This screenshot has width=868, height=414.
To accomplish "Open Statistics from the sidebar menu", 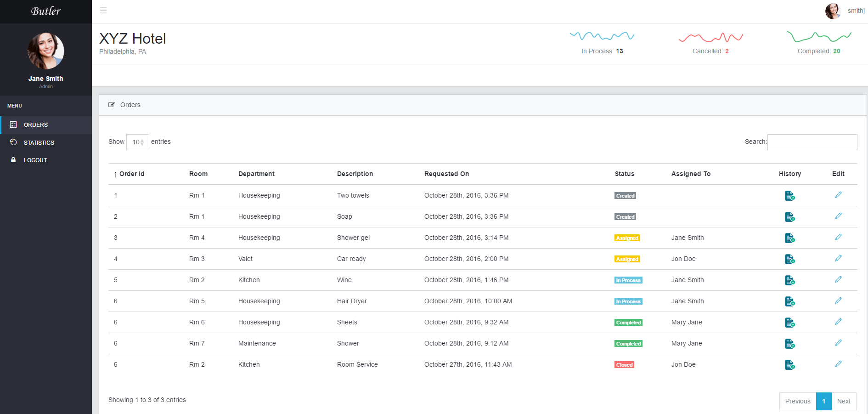I will pos(39,143).
